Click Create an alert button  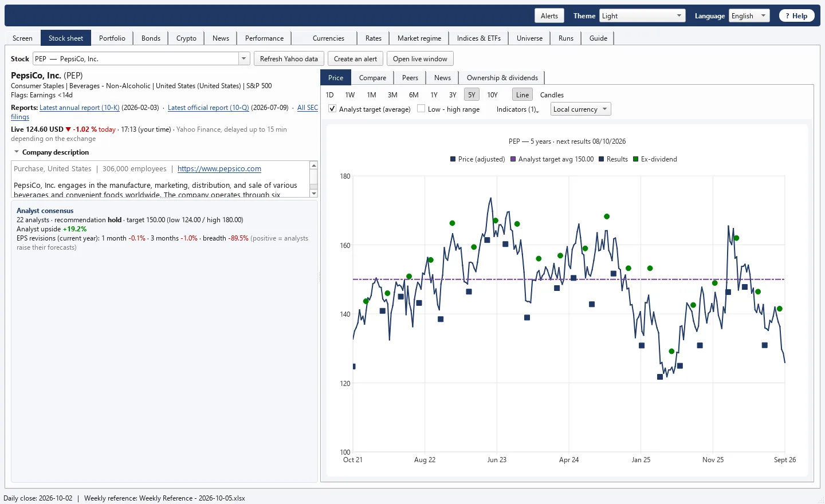click(x=355, y=59)
